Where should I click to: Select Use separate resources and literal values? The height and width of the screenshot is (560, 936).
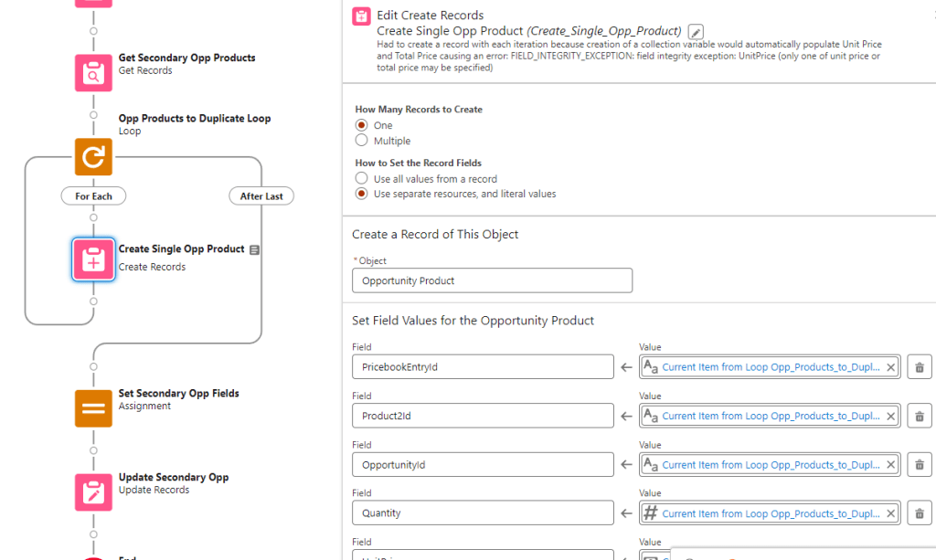pos(362,194)
